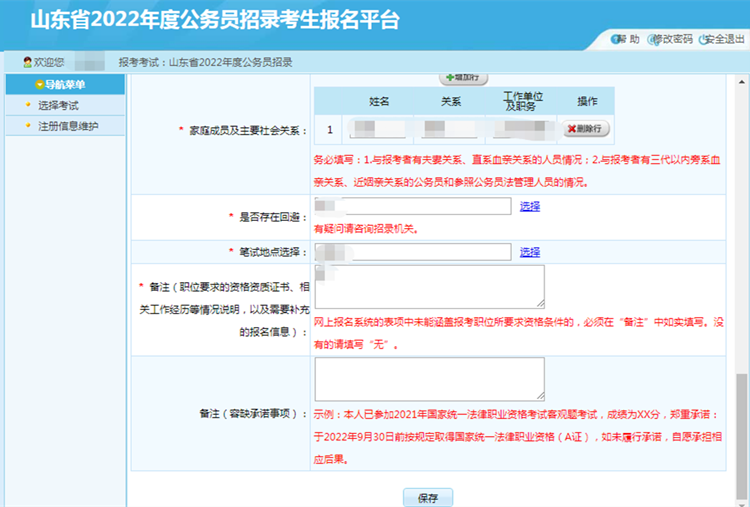Click 选择 link beside 是否存在回避

point(529,206)
